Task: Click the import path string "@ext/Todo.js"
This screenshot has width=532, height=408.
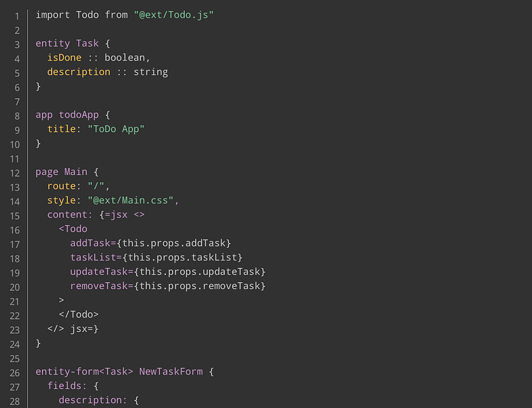Action: (x=173, y=15)
